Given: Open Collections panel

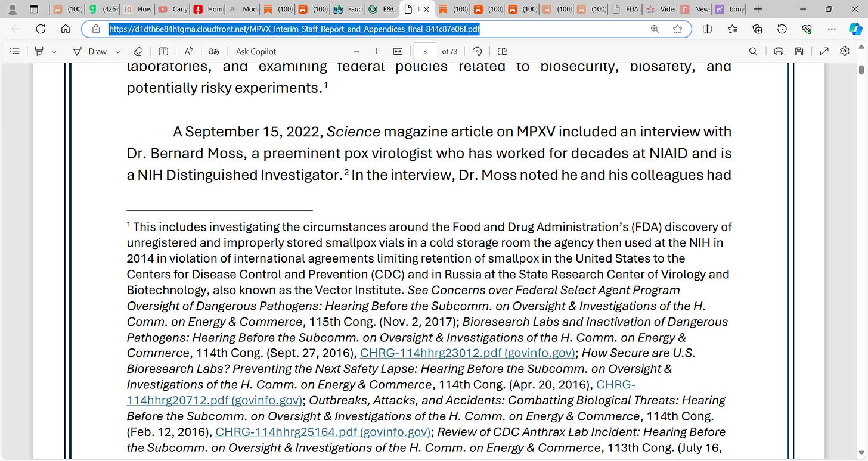Looking at the screenshot, I should [x=757, y=29].
